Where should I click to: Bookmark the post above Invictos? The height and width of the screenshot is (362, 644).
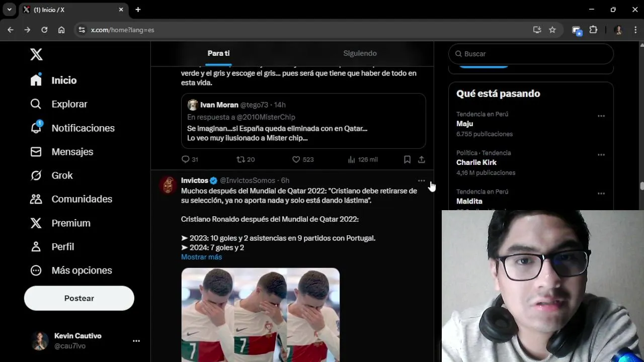[407, 159]
